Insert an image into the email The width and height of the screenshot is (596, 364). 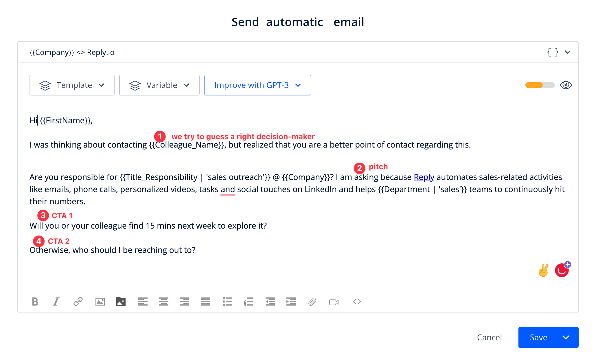[100, 302]
